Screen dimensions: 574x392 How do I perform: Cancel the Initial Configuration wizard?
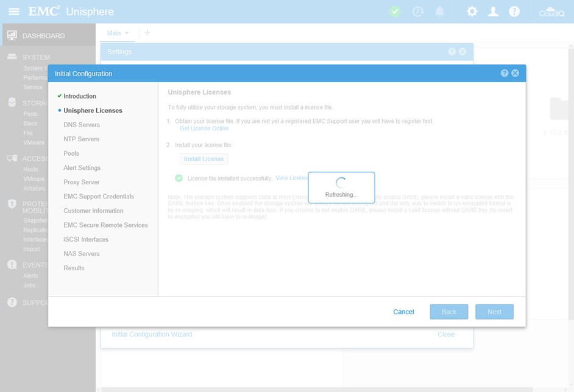pyautogui.click(x=403, y=312)
